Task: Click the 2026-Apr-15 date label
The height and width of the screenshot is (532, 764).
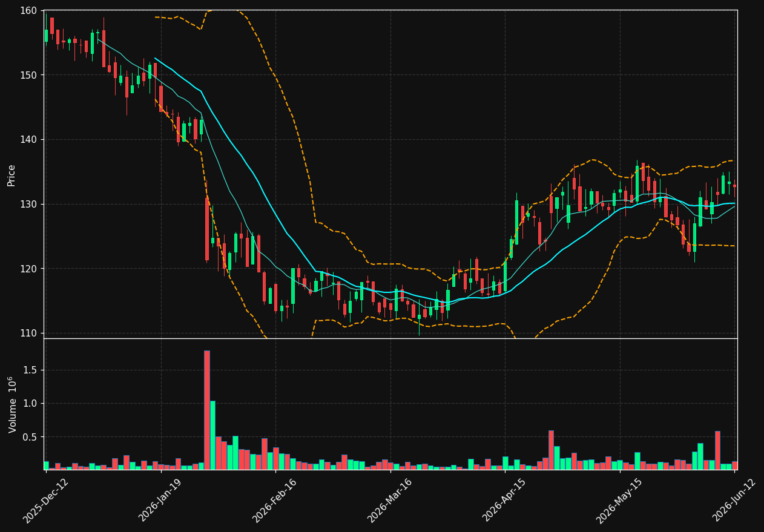Action: click(505, 500)
